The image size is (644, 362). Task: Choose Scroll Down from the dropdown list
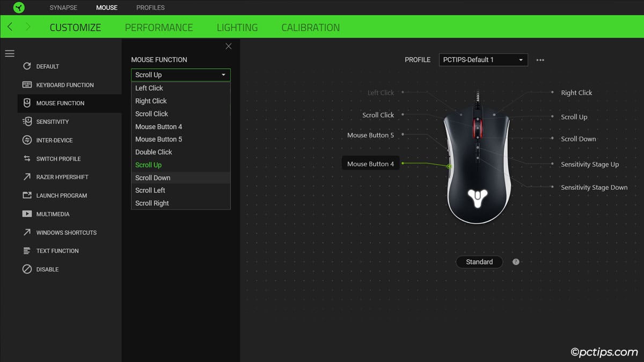tap(153, 178)
